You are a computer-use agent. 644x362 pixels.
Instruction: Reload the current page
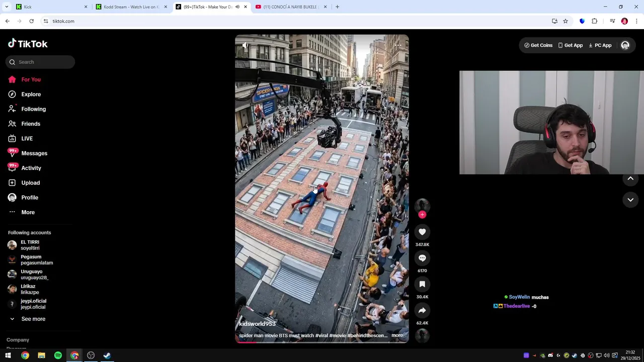(x=31, y=21)
